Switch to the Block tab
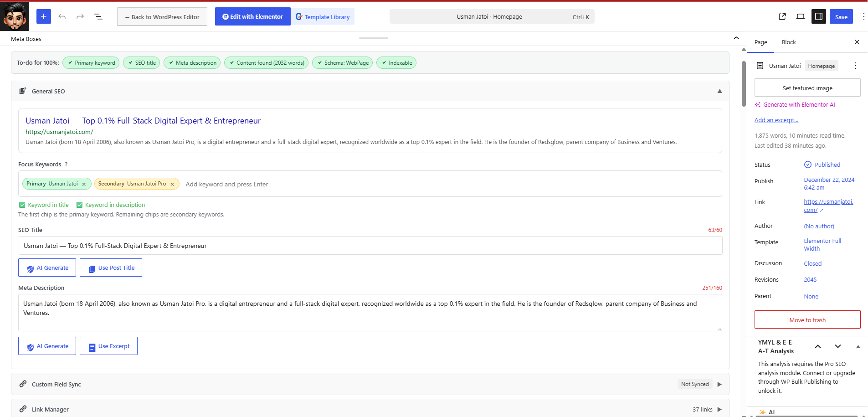Image resolution: width=868 pixels, height=417 pixels. point(789,42)
